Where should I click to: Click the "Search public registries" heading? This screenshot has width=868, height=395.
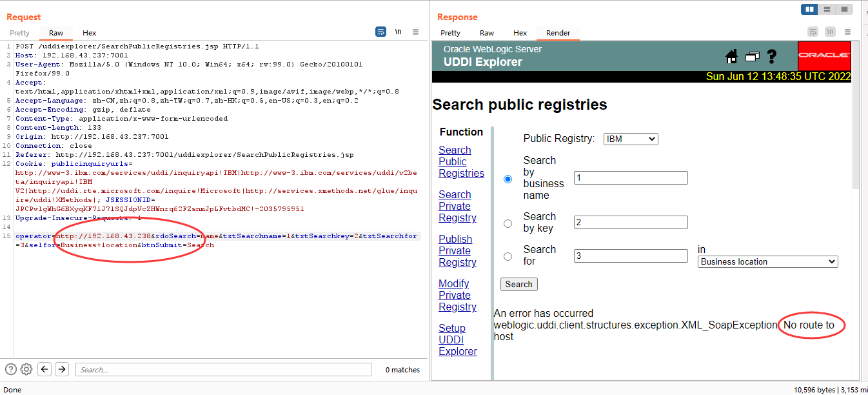point(520,105)
